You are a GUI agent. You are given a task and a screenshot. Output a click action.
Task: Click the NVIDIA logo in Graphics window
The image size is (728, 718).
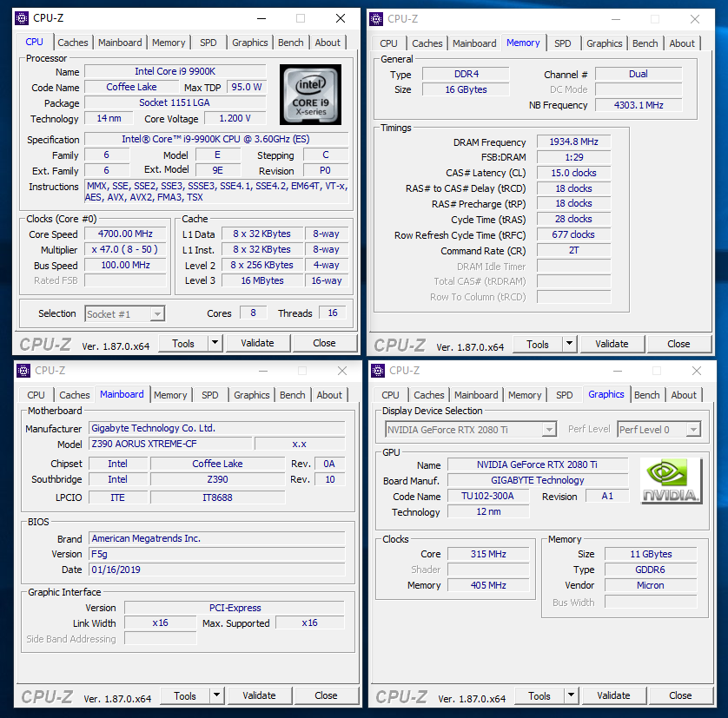coord(671,481)
